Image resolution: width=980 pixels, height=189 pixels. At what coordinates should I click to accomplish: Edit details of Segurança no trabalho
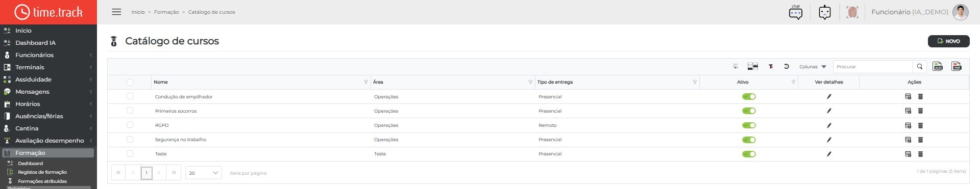(829, 140)
